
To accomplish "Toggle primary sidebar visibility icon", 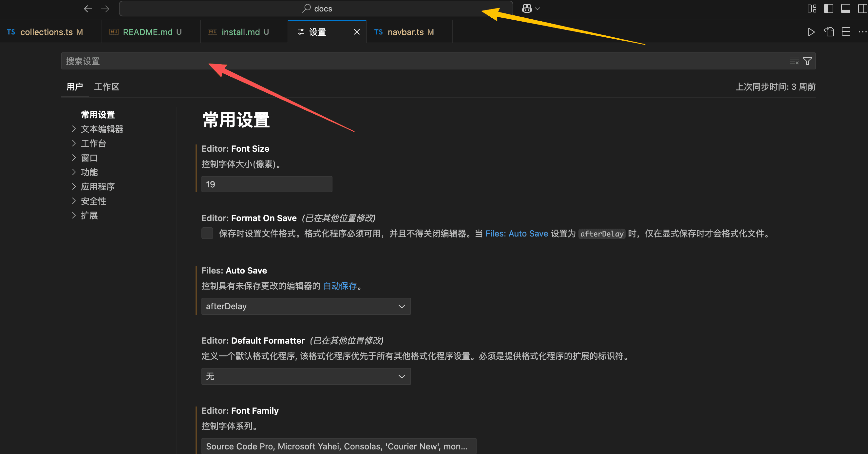I will coord(829,9).
